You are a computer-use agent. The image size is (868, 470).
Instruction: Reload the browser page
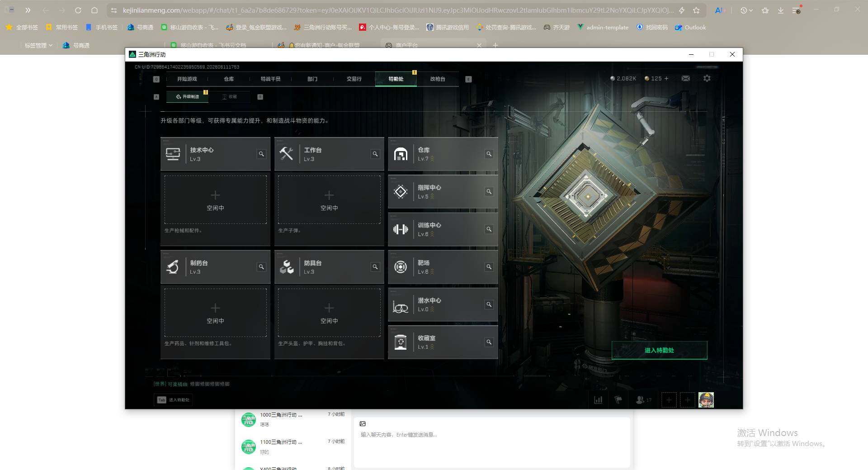(x=78, y=10)
